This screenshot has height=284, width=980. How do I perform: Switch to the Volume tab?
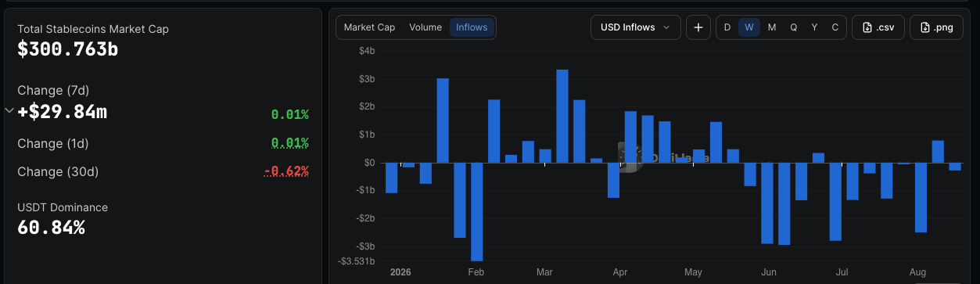[x=425, y=27]
